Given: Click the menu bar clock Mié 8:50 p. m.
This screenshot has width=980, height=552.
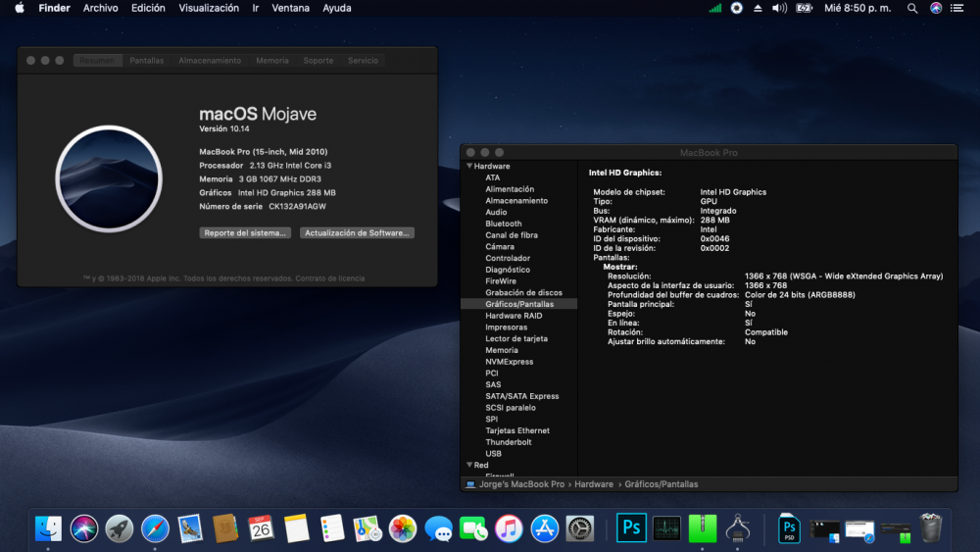Looking at the screenshot, I should point(857,8).
